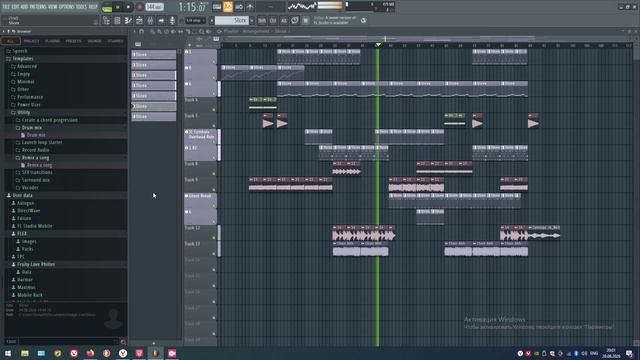640x360 pixels.
Task: Click the Stop button in transport
Action: click(128, 7)
